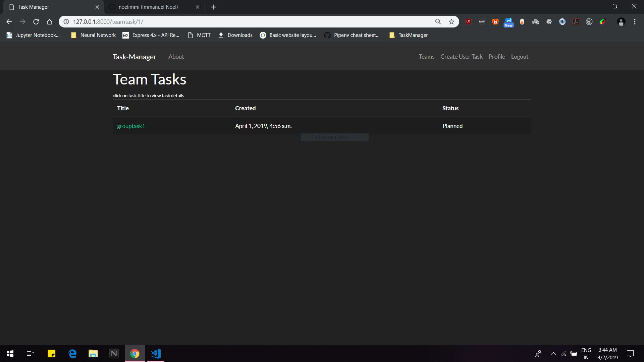Go to browser home page icon
The image size is (644, 362).
(x=50, y=22)
